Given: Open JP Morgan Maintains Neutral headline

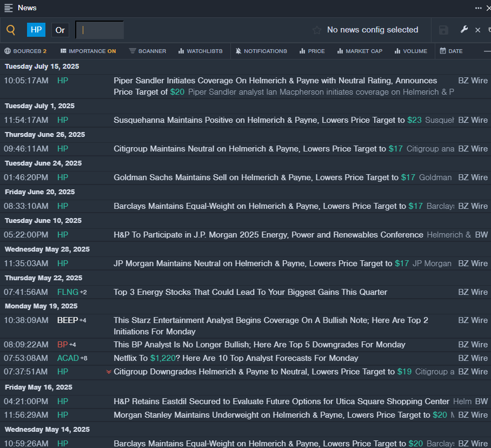Looking at the screenshot, I should click(x=261, y=263).
